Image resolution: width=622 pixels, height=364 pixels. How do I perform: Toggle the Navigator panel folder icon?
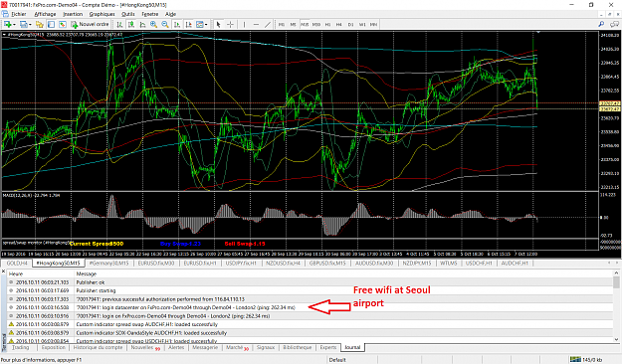39,25
